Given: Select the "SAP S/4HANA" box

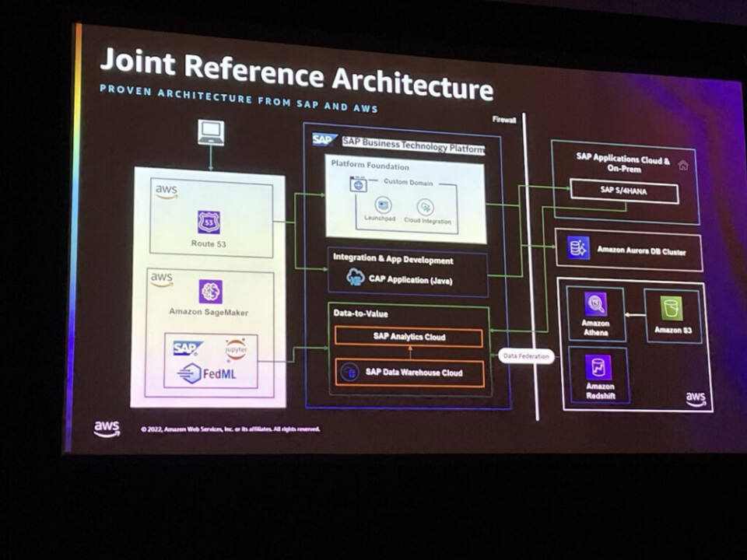Looking at the screenshot, I should tap(624, 191).
